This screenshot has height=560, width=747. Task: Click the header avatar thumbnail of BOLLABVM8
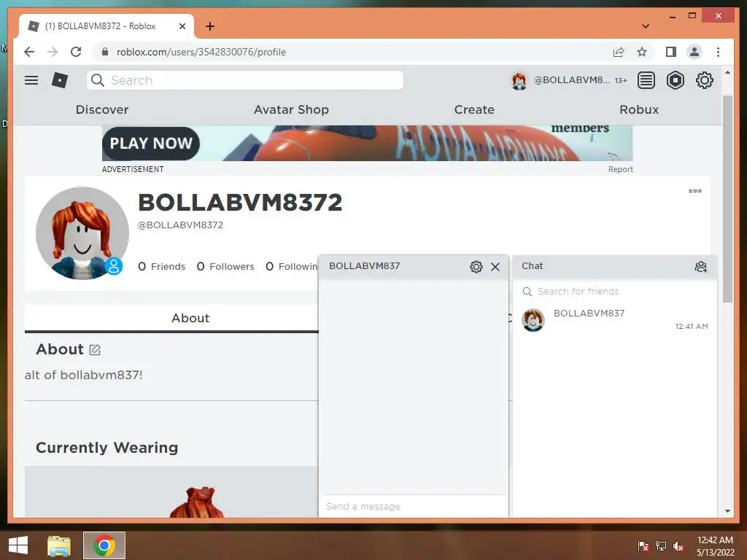pyautogui.click(x=519, y=80)
